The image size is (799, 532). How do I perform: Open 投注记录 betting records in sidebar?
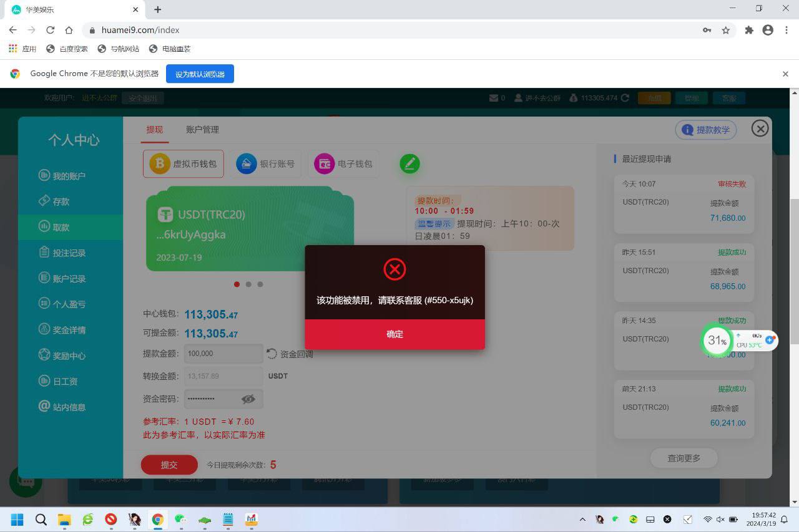click(x=69, y=253)
